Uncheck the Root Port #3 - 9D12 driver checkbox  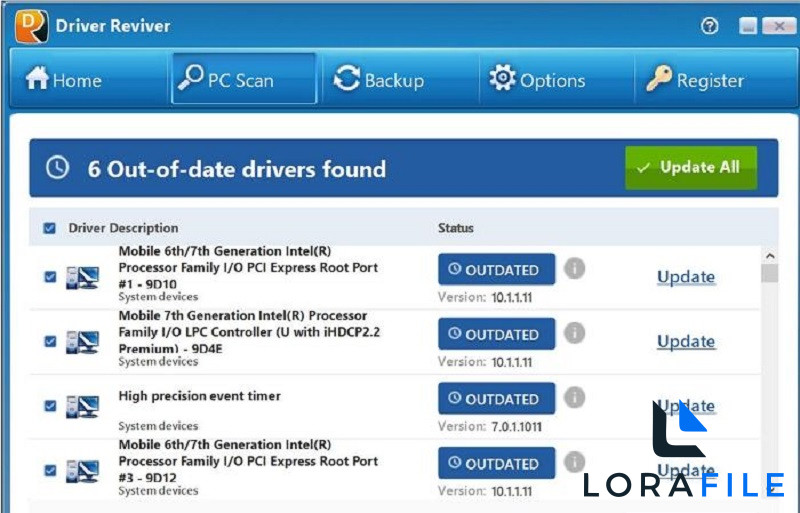(x=50, y=470)
